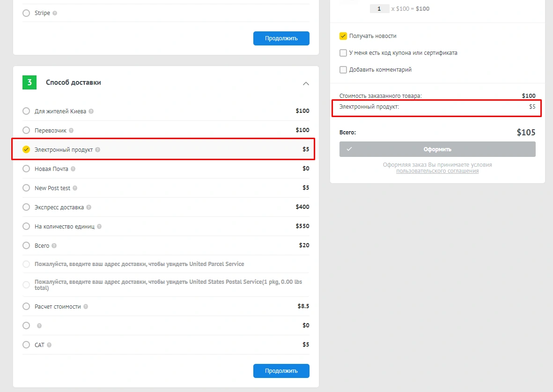
Task: Click help icon next to Перевозчик
Action: pyautogui.click(x=71, y=131)
